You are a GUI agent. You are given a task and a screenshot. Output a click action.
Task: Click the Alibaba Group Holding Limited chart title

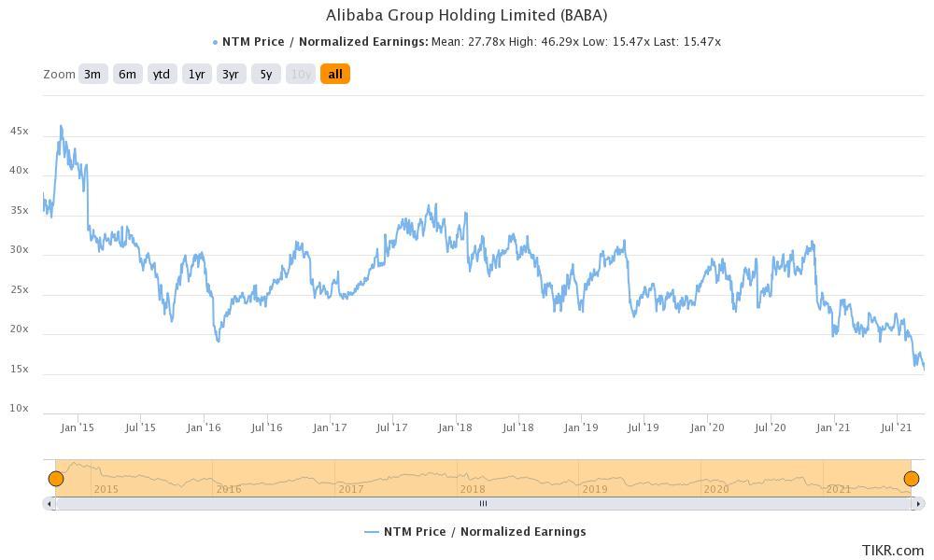(467, 15)
